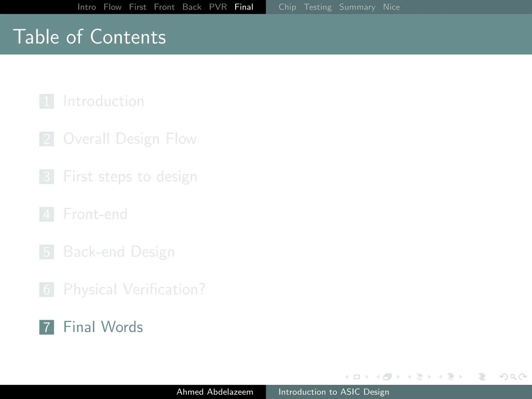Jump to Nice section in header

391,7
